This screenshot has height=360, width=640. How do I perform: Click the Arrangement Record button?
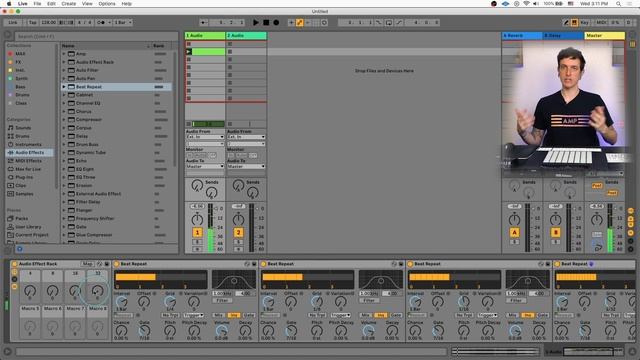click(x=276, y=22)
